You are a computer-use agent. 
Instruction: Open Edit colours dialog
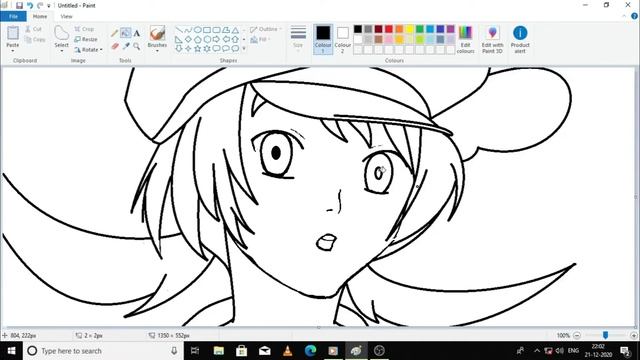click(x=465, y=39)
